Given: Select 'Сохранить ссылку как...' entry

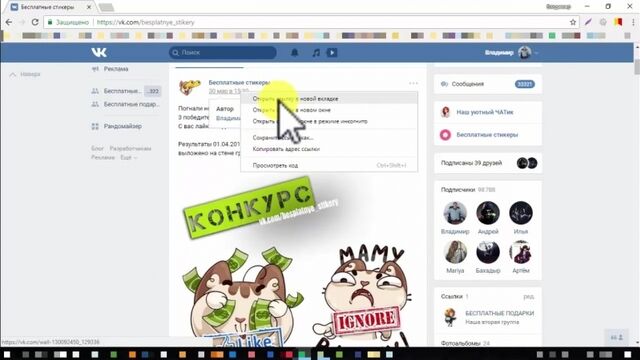Looking at the screenshot, I should (329, 138).
